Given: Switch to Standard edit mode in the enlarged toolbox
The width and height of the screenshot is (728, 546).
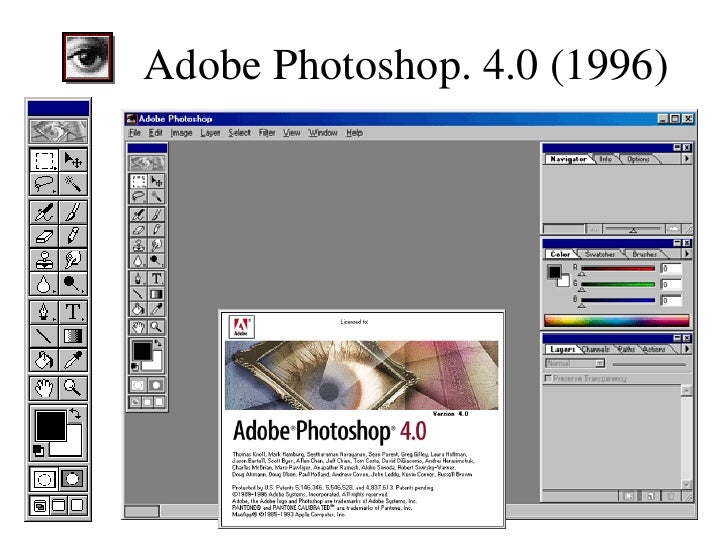Looking at the screenshot, I should coord(44,479).
